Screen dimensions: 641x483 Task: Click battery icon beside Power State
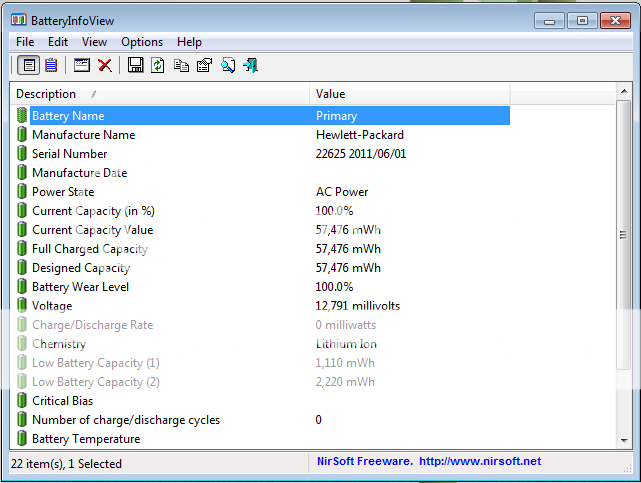[22, 192]
